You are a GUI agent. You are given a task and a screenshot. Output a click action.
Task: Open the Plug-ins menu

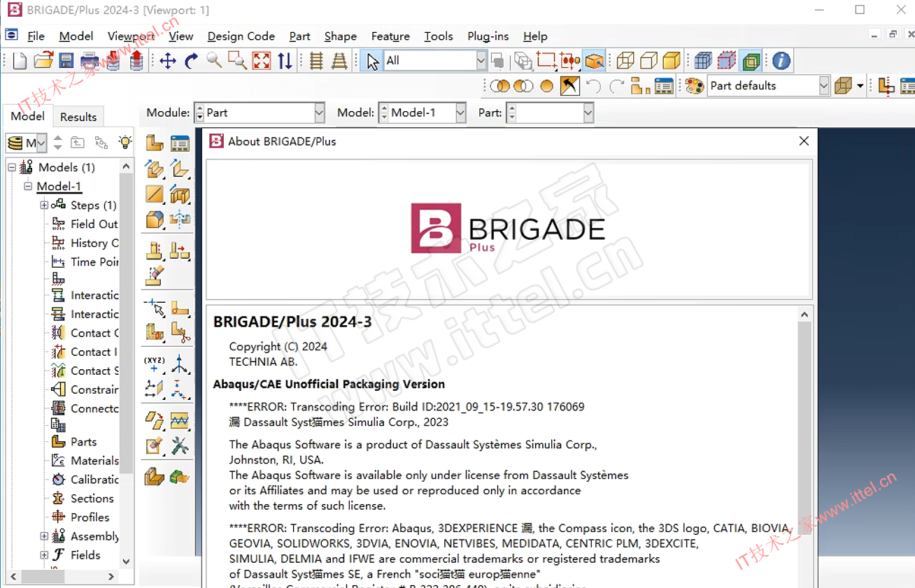488,36
